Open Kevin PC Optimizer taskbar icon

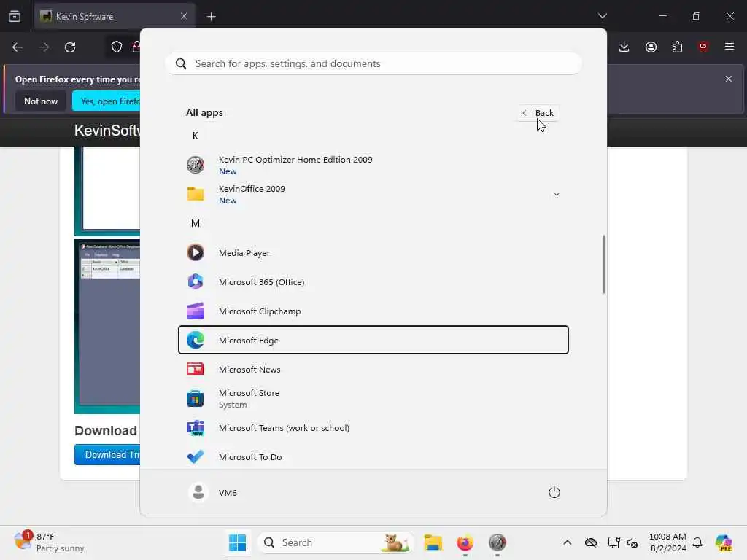click(497, 542)
